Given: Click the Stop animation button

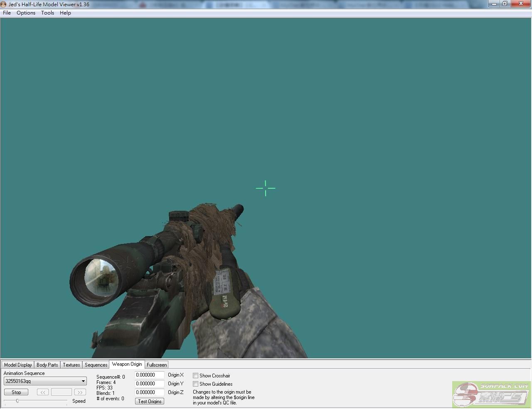Looking at the screenshot, I should click(16, 392).
